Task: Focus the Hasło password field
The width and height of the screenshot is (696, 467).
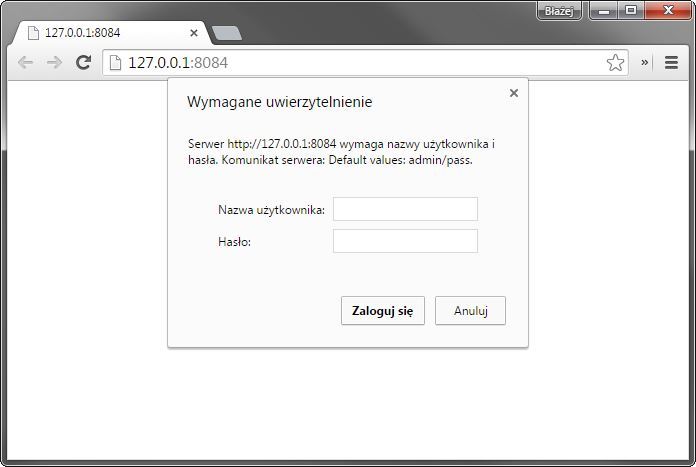Action: pyautogui.click(x=405, y=241)
